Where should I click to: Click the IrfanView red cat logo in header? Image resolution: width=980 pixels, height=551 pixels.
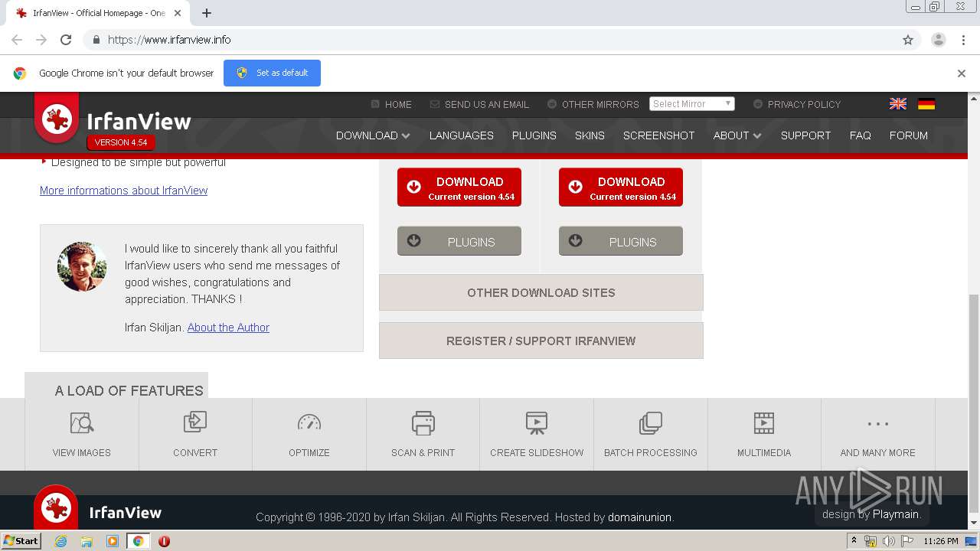tap(57, 119)
